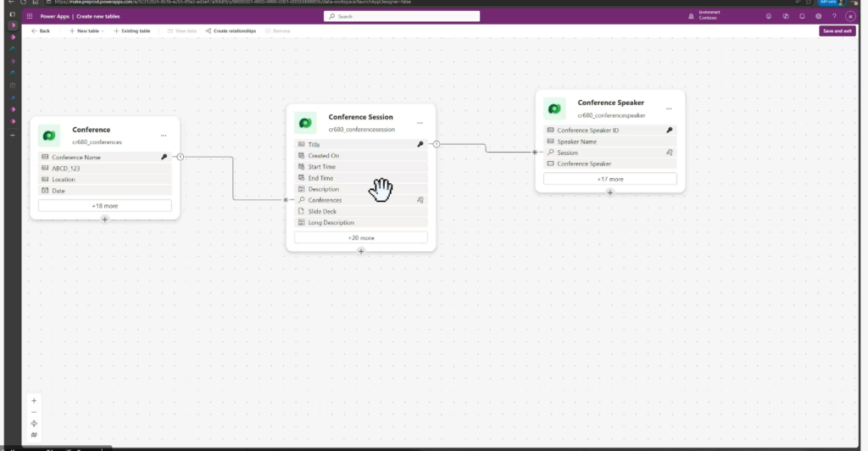Click the Conference Session Dataverse icon
This screenshot has width=868, height=451.
[305, 123]
